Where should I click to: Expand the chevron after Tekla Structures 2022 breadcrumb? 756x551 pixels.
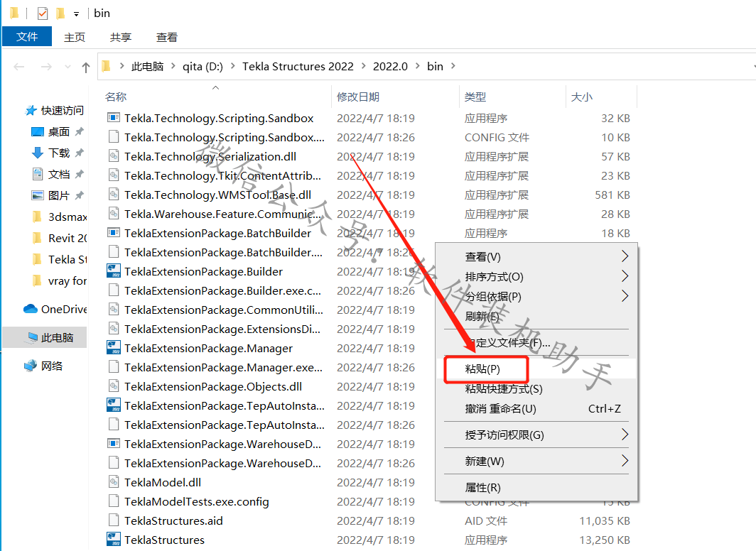tap(363, 66)
